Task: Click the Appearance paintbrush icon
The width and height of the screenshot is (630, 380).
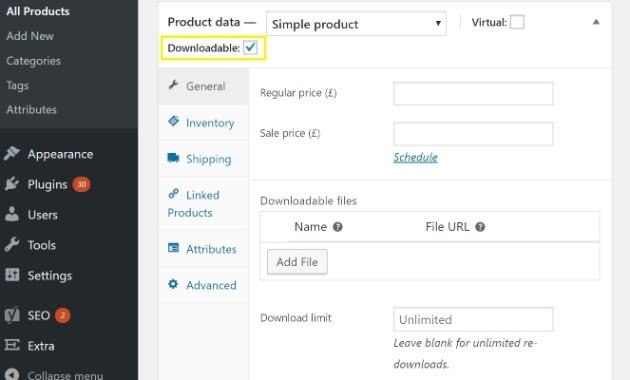Action: (x=12, y=154)
